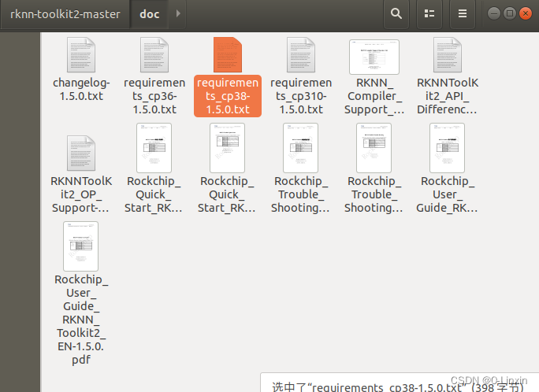This screenshot has height=392, width=539.
Task: Click the RKNN_Compiler_Support file name
Action: pos(374,96)
